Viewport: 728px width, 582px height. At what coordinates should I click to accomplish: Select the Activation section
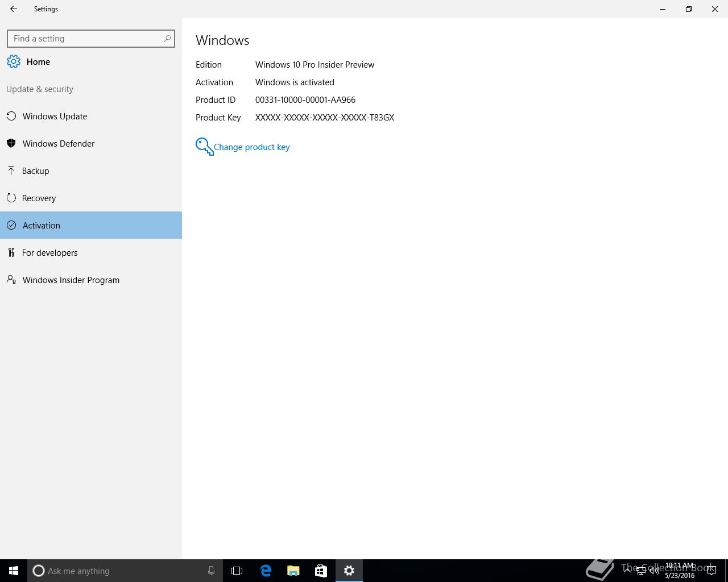pos(91,226)
